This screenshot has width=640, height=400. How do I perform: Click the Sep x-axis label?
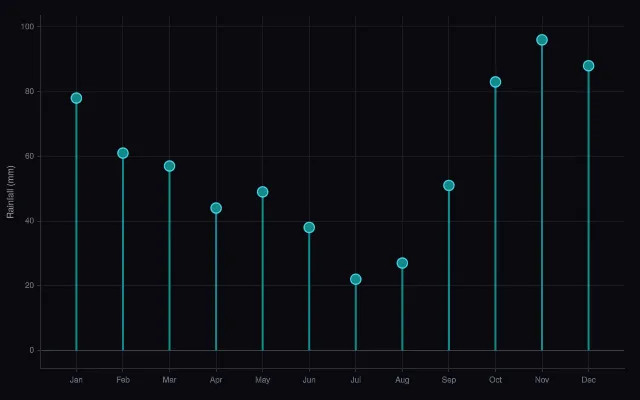click(449, 380)
